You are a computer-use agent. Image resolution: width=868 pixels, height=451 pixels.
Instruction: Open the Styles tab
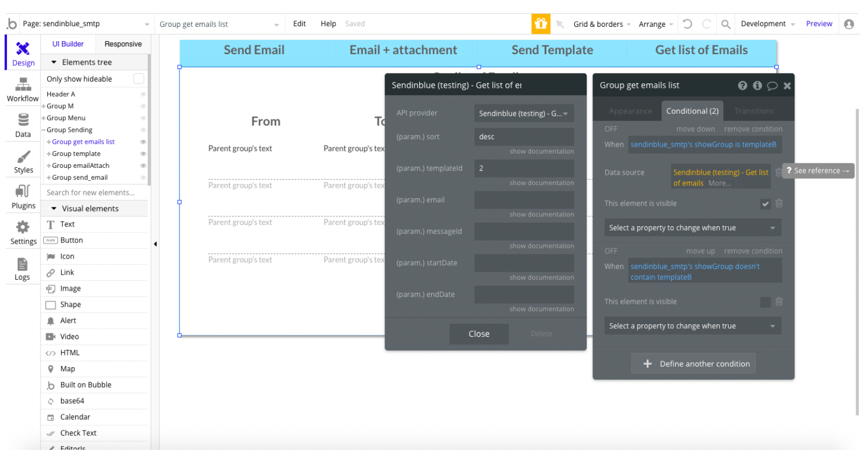pos(23,162)
